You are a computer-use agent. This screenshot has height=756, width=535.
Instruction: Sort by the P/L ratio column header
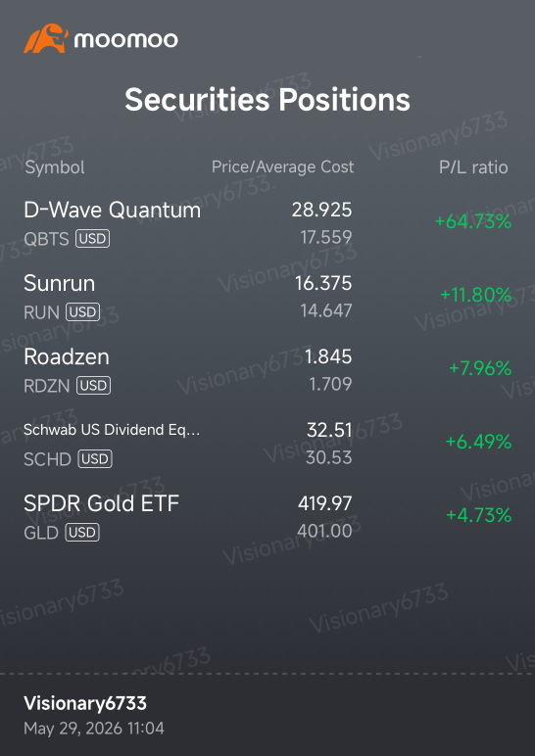pyautogui.click(x=473, y=167)
